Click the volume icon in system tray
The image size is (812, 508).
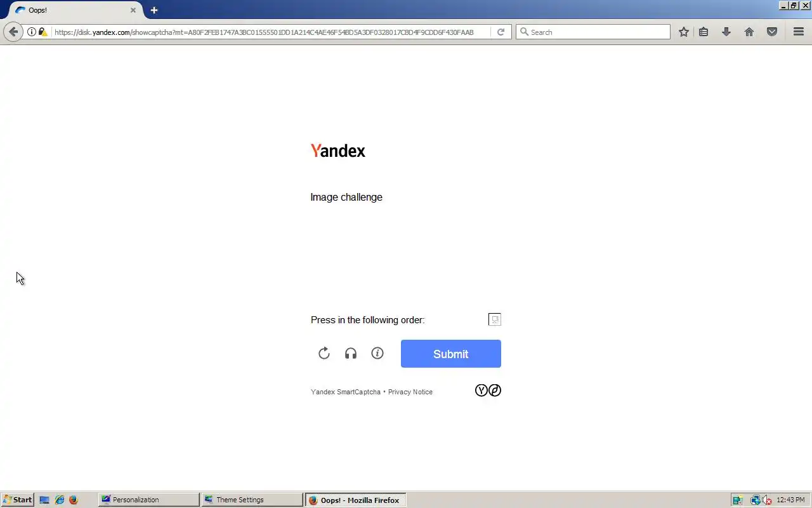click(x=767, y=500)
